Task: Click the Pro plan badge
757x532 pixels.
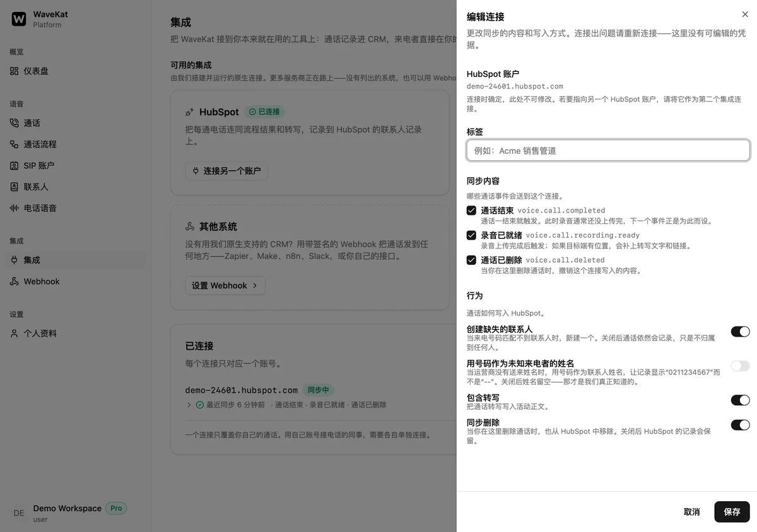Action: click(116, 508)
